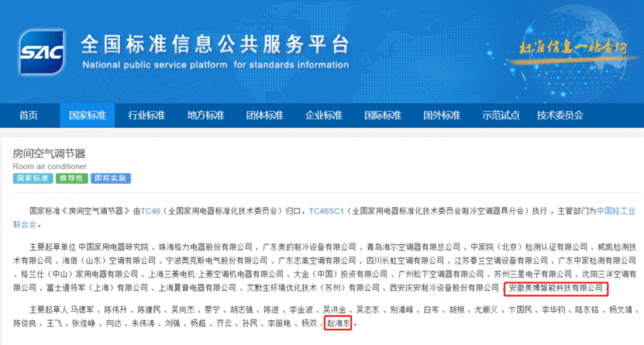This screenshot has width=644, height=345.
Task: Click 宁波奥克斯电气股份有限公司 text
Action: click(217, 260)
